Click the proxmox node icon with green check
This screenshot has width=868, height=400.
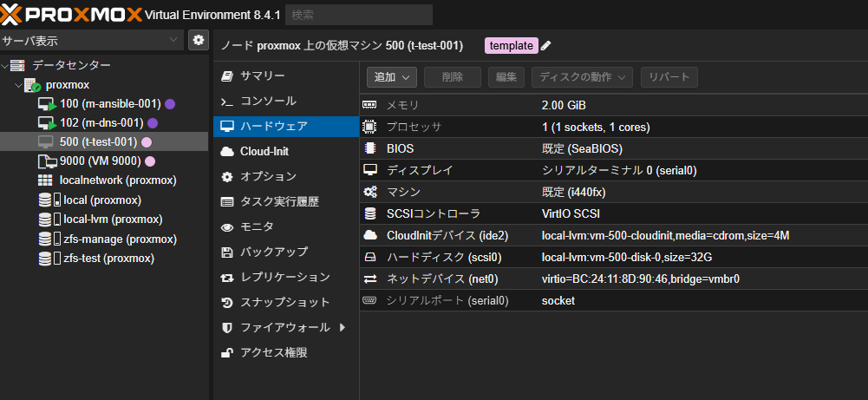tap(33, 85)
